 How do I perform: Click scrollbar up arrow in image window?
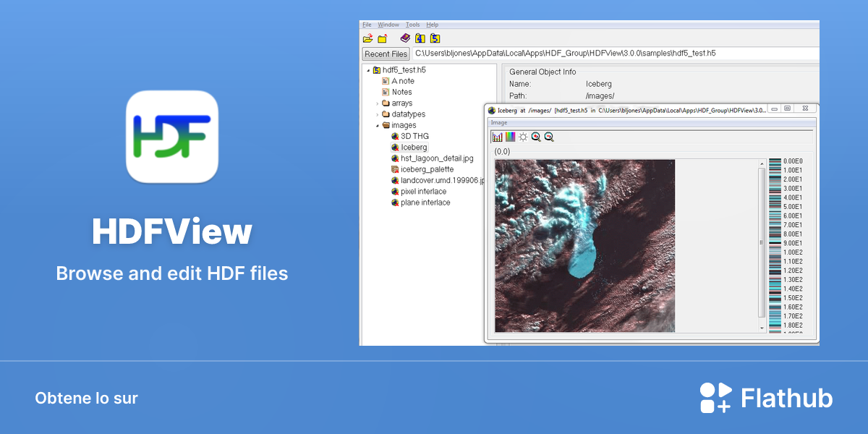[x=761, y=164]
